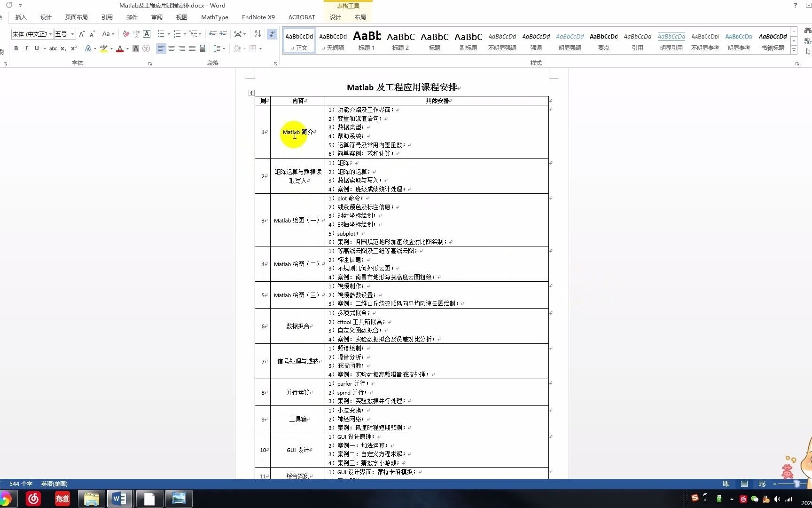Center align text icon
This screenshot has height=508, width=812.
(x=172, y=48)
